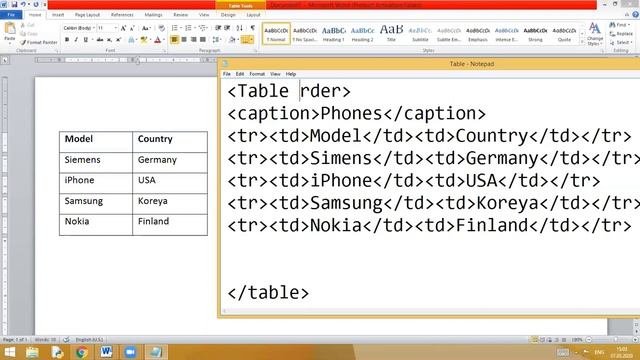640x360 pixels.
Task: Click the Paste clipboard icon
Action: [10, 29]
